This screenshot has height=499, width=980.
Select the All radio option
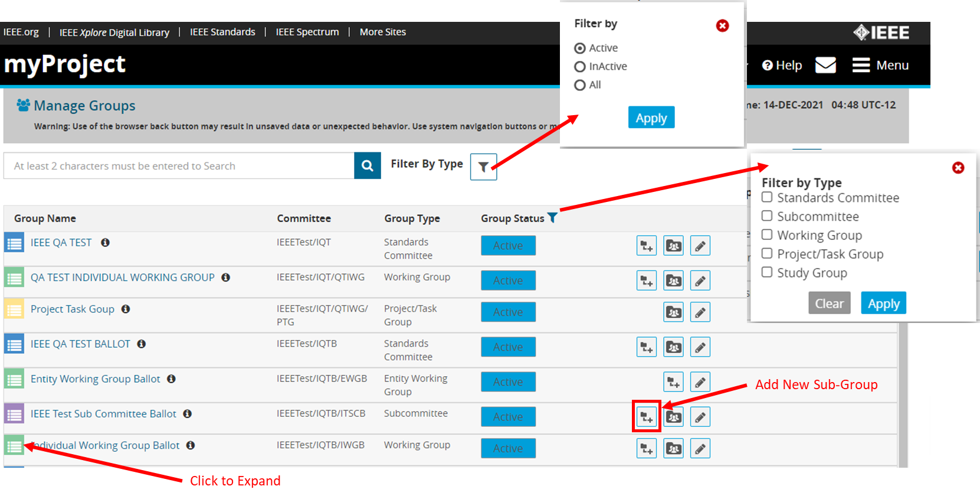click(580, 85)
